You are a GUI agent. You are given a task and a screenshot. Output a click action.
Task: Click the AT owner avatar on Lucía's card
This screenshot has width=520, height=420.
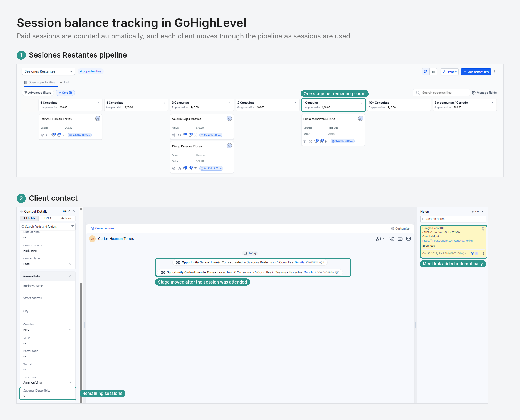point(361,118)
